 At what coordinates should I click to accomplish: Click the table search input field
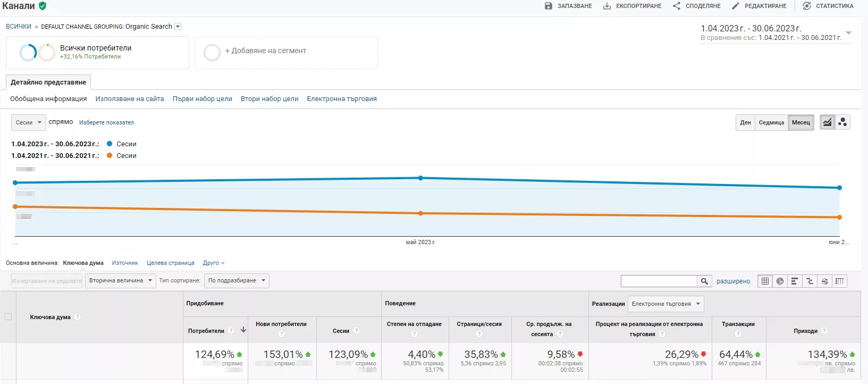tap(659, 281)
